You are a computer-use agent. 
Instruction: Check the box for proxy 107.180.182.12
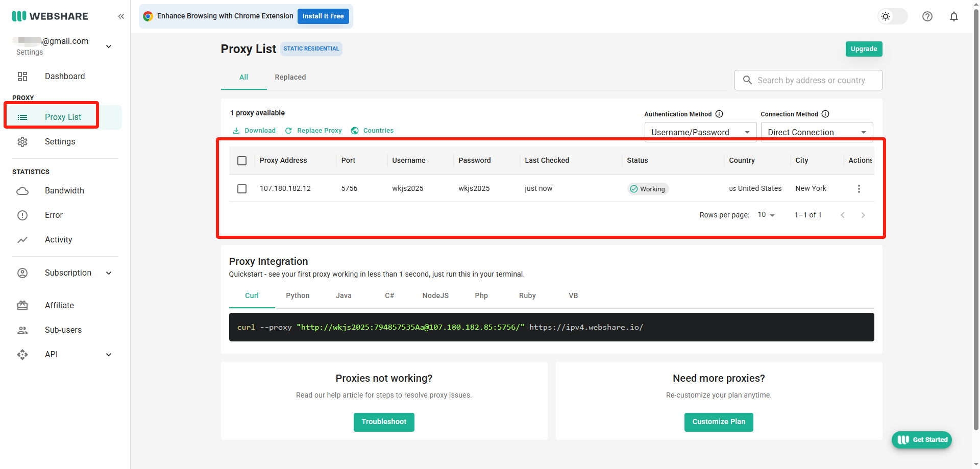pyautogui.click(x=242, y=189)
